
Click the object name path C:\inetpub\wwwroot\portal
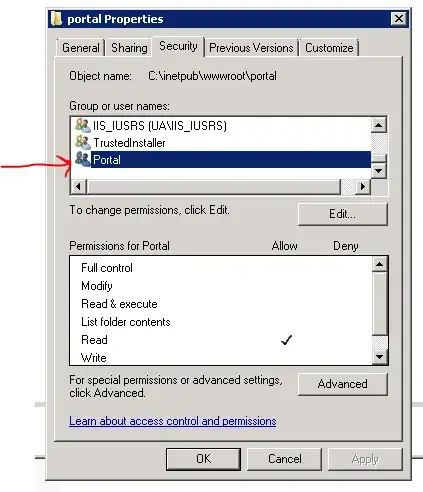coord(212,76)
